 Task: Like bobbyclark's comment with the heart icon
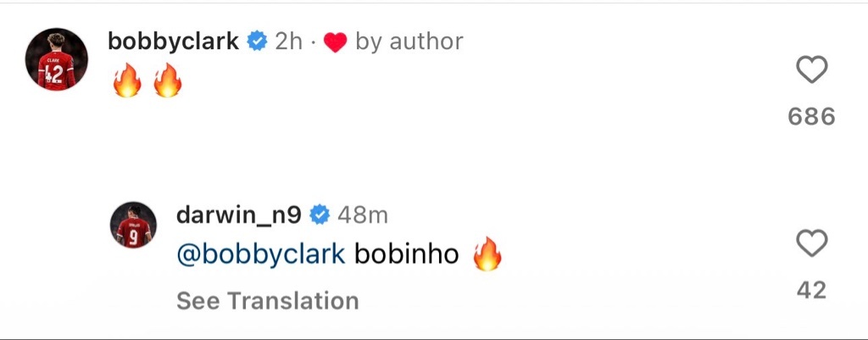tap(811, 70)
